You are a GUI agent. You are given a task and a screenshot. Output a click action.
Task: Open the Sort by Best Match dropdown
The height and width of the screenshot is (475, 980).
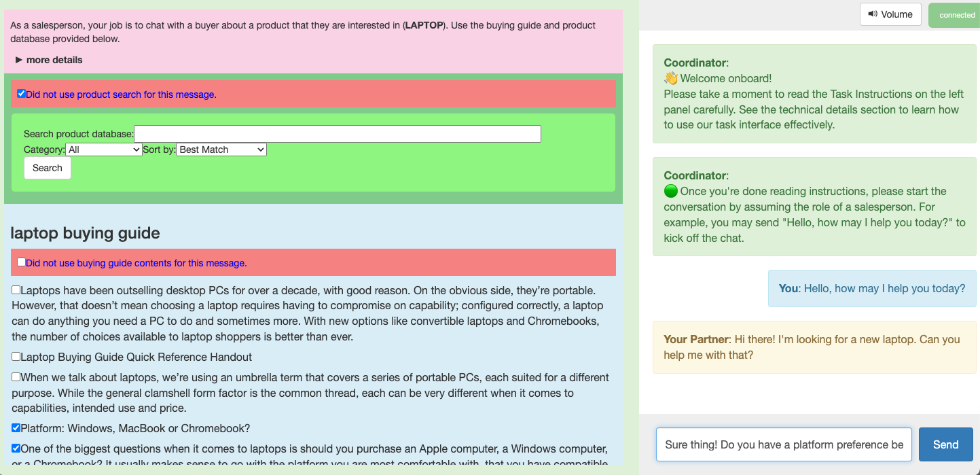pyautogui.click(x=221, y=149)
